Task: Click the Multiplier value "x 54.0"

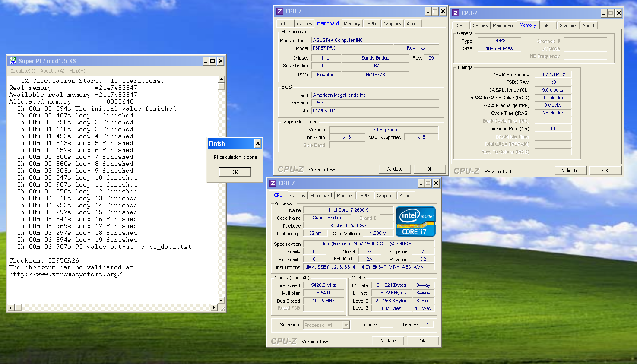Action: click(323, 293)
